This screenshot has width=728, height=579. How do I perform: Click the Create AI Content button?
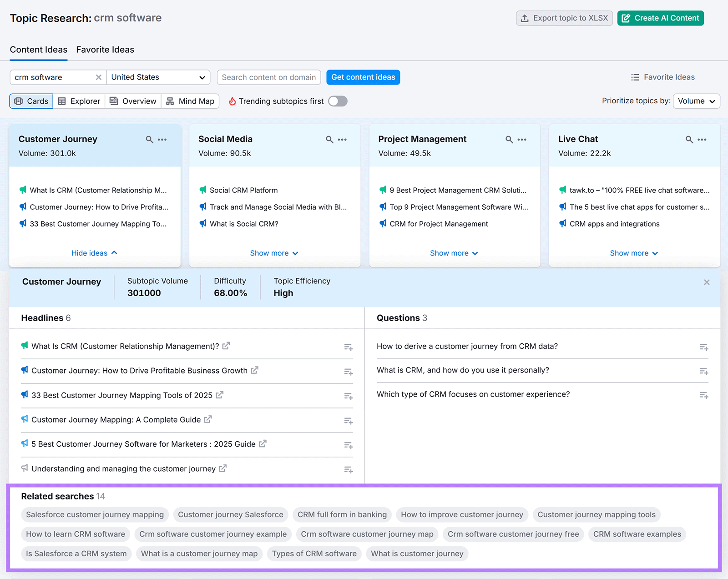pos(660,18)
